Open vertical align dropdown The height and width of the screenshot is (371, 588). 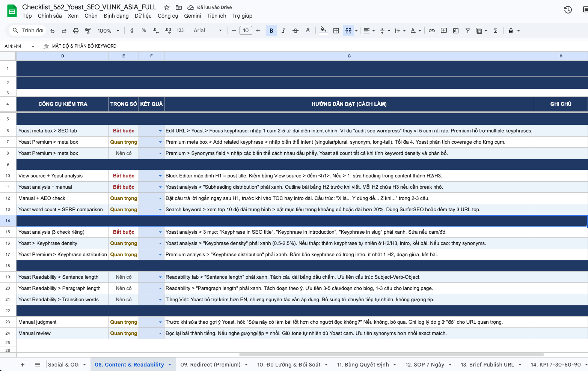pyautogui.click(x=385, y=31)
